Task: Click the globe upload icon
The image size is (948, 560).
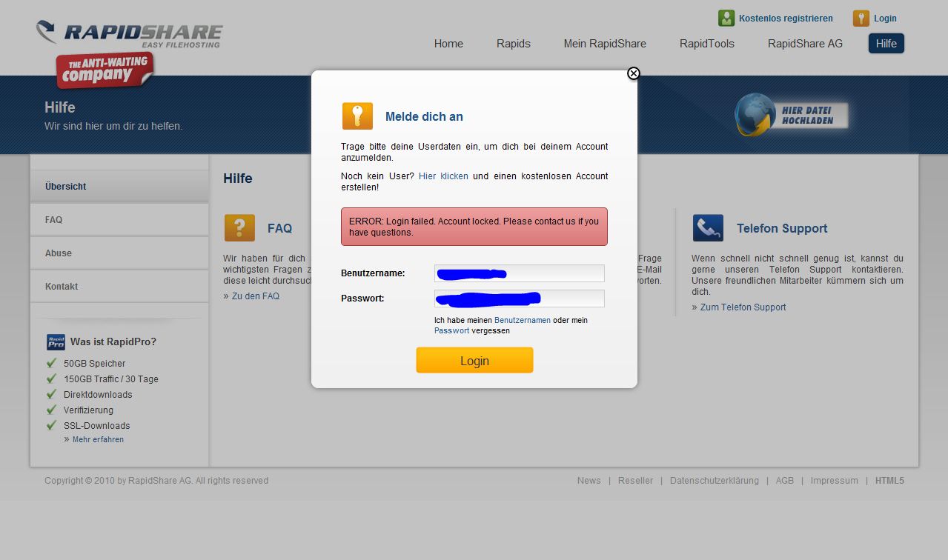Action: pos(755,115)
